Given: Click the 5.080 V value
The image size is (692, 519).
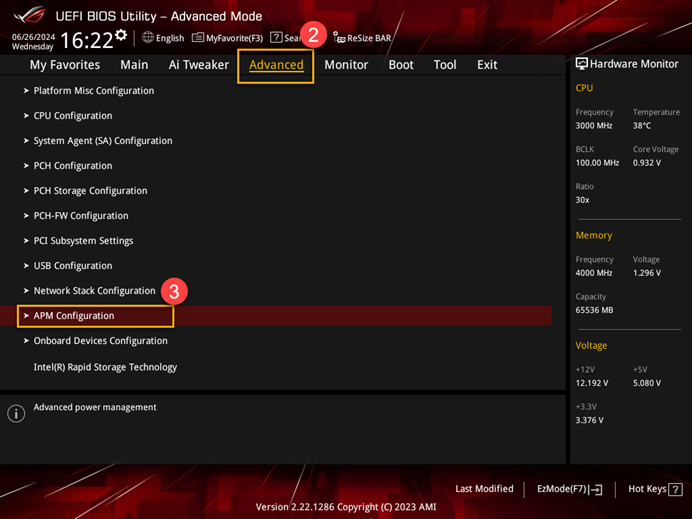Looking at the screenshot, I should coord(647,383).
